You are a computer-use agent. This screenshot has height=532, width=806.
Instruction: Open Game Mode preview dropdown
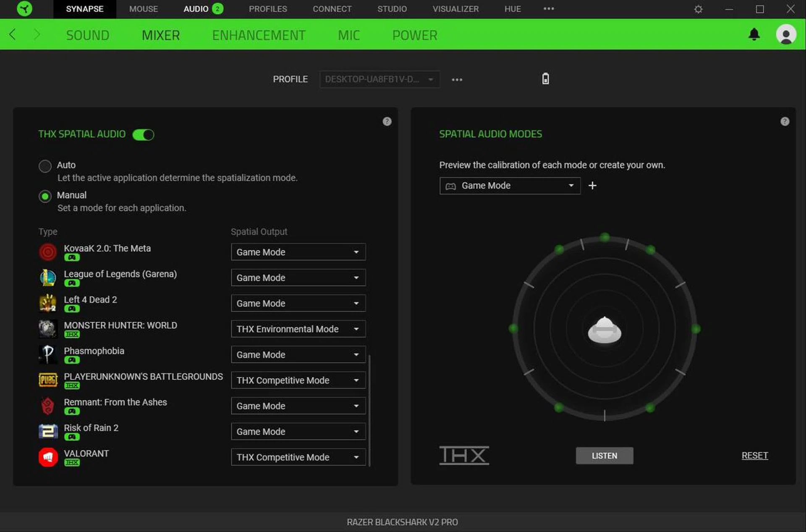510,186
